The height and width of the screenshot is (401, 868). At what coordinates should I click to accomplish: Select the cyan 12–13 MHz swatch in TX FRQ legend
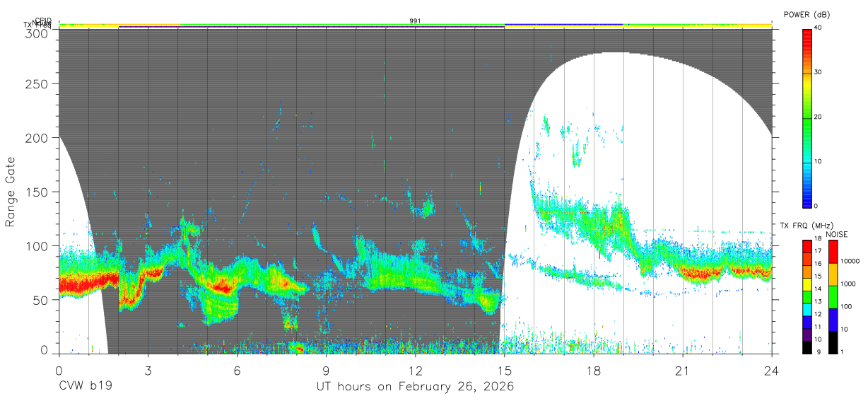[807, 310]
